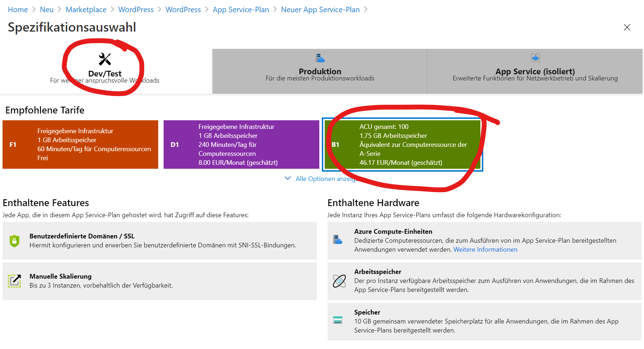The image size is (644, 349).
Task: Click the green SSL shield lock icon
Action: (14, 241)
